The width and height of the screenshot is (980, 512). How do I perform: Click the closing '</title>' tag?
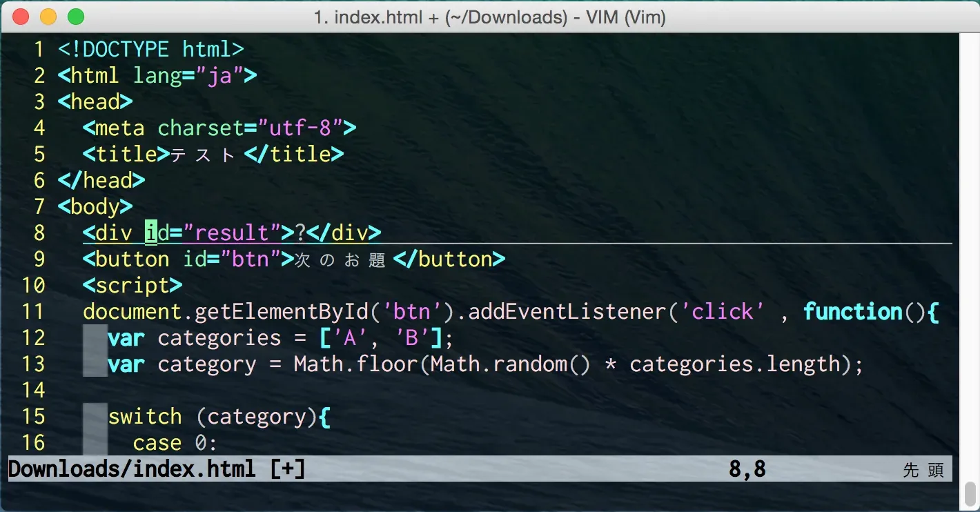(294, 155)
